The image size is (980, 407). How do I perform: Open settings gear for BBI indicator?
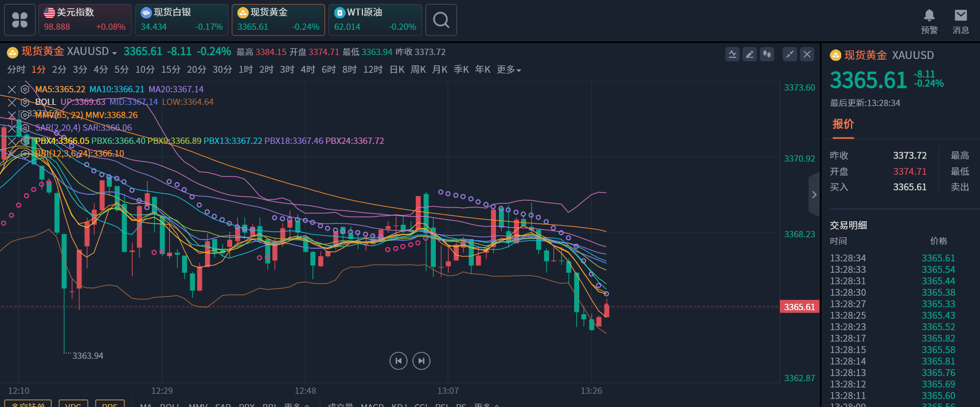[x=25, y=154]
